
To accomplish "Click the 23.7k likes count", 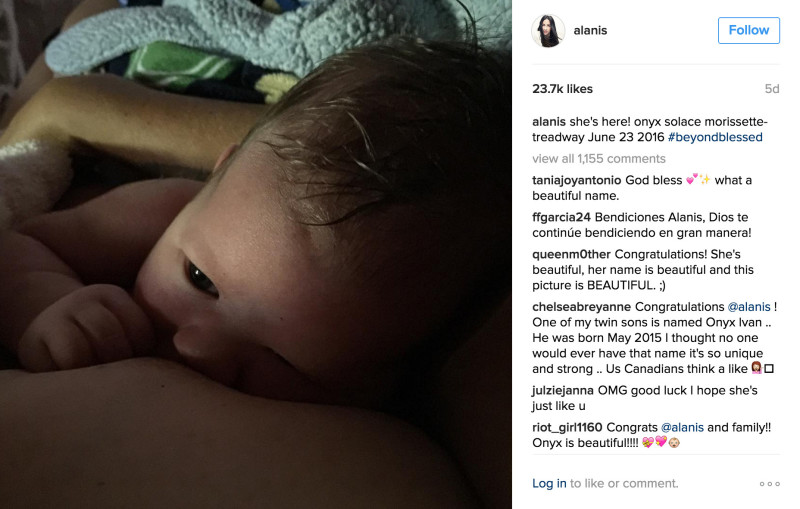I will click(x=562, y=89).
